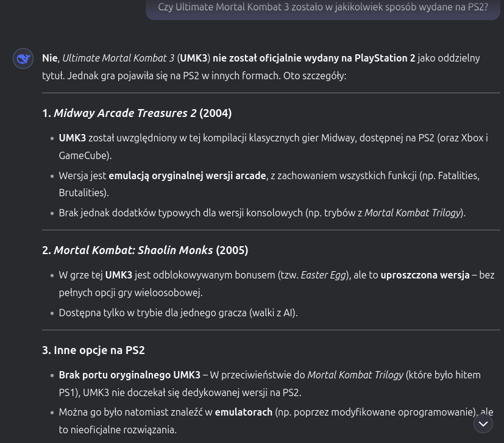Viewport: 504px width, 443px height.
Task: Click the user question bubble about PS2
Action: pos(322,8)
